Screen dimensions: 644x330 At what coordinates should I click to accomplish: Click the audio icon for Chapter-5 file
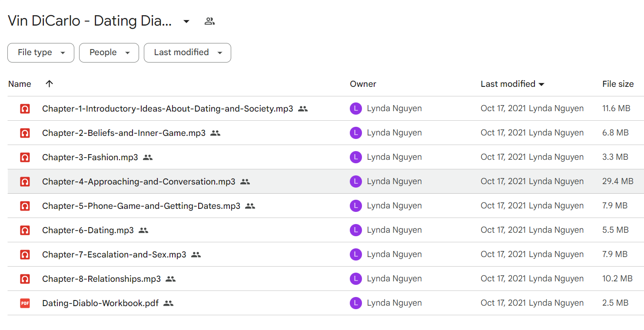point(25,206)
